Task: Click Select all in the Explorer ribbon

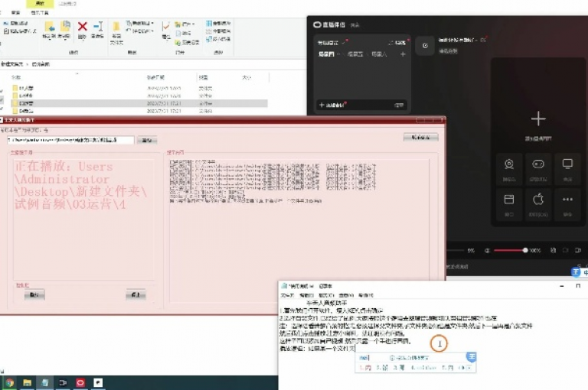Action: coord(218,23)
